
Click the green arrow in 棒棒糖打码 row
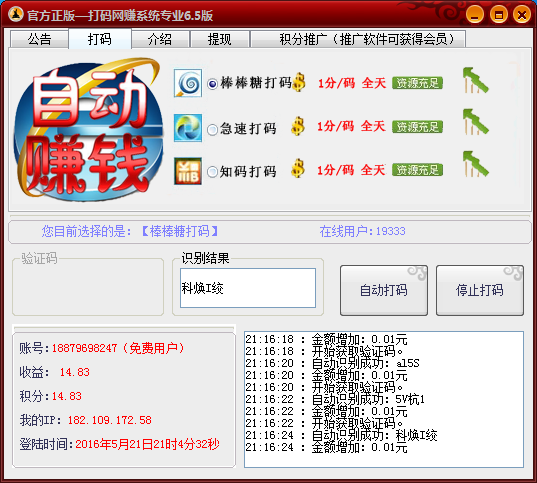pos(475,80)
